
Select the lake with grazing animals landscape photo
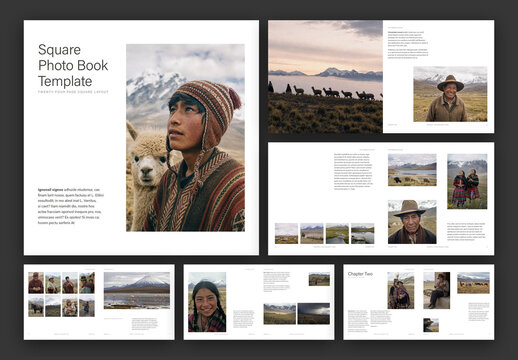tap(412, 170)
